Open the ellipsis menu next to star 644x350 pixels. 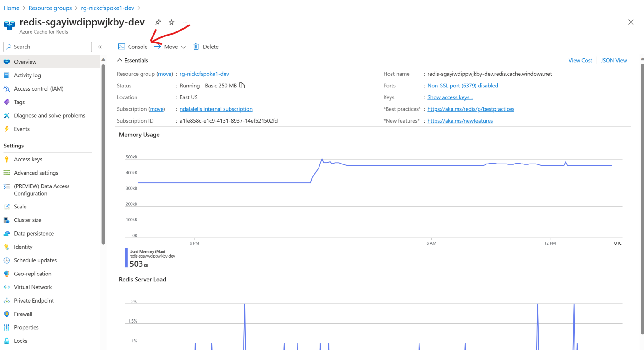point(185,22)
